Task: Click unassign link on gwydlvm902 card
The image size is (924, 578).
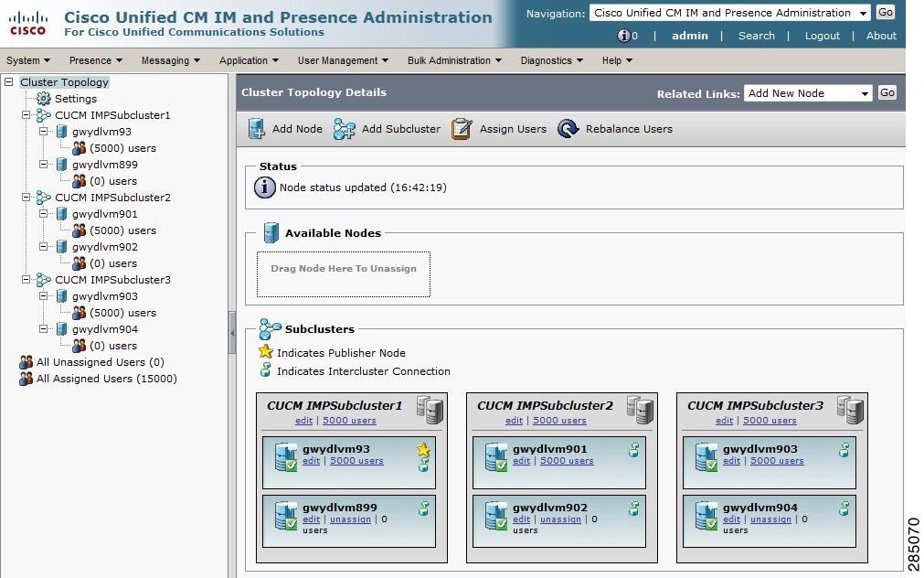Action: (560, 519)
